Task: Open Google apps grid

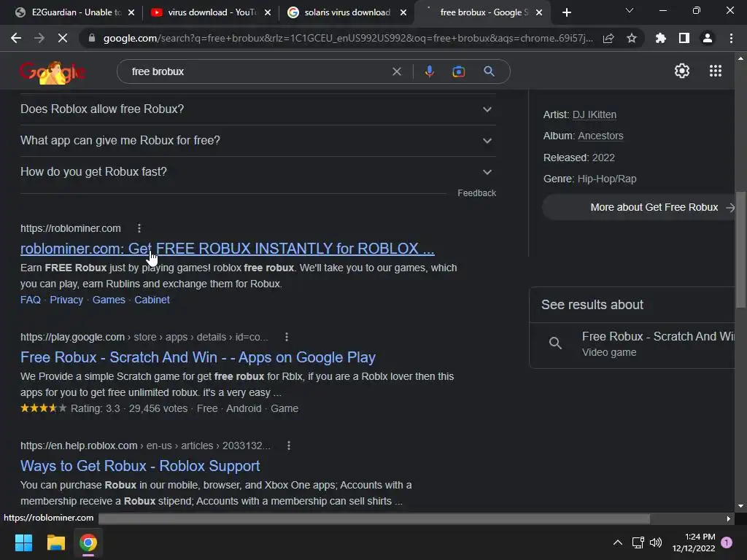Action: tap(715, 71)
